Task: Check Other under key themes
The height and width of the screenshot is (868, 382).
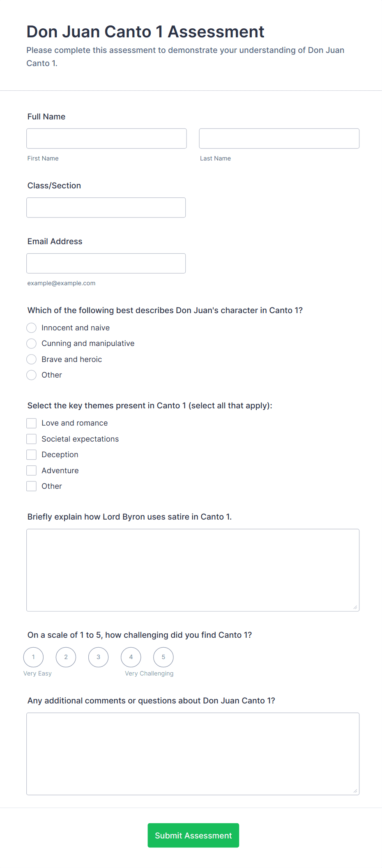Action: [x=31, y=486]
